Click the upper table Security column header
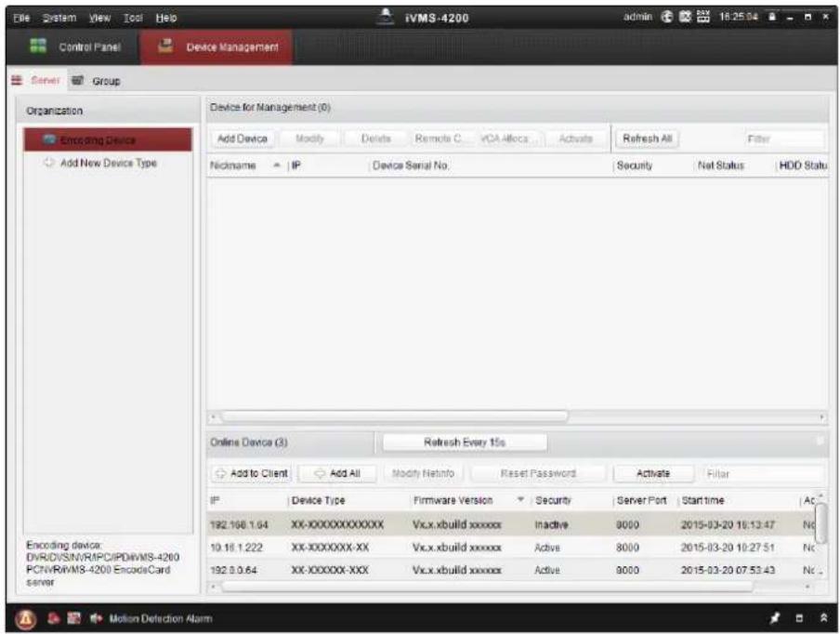 (652, 165)
